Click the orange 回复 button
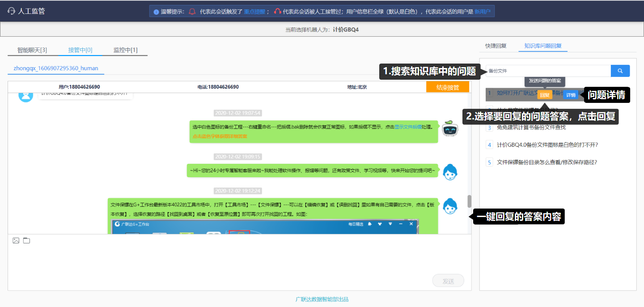644x307 pixels. [x=545, y=95]
